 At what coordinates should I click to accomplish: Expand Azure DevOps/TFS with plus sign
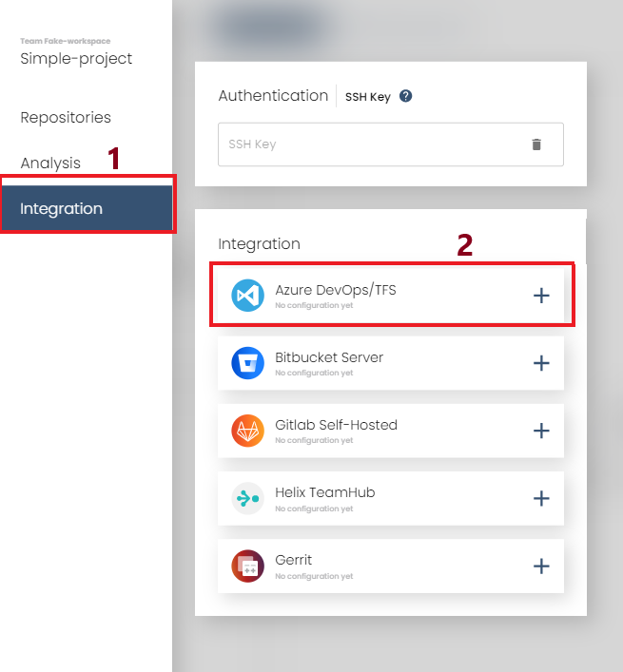(x=541, y=296)
